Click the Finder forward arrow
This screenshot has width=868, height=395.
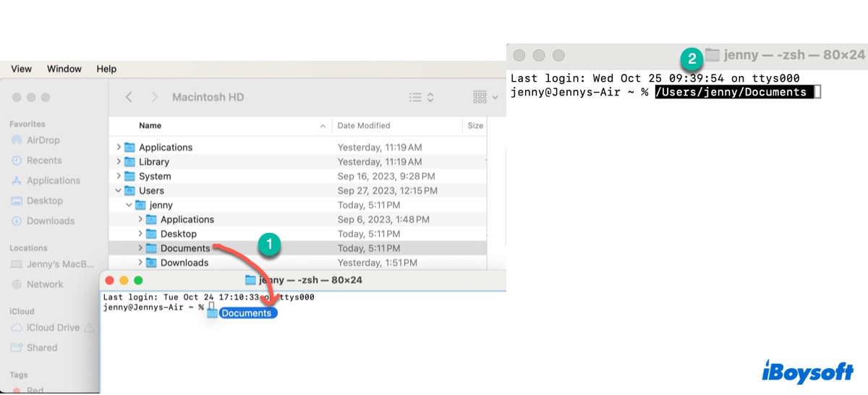[x=154, y=97]
